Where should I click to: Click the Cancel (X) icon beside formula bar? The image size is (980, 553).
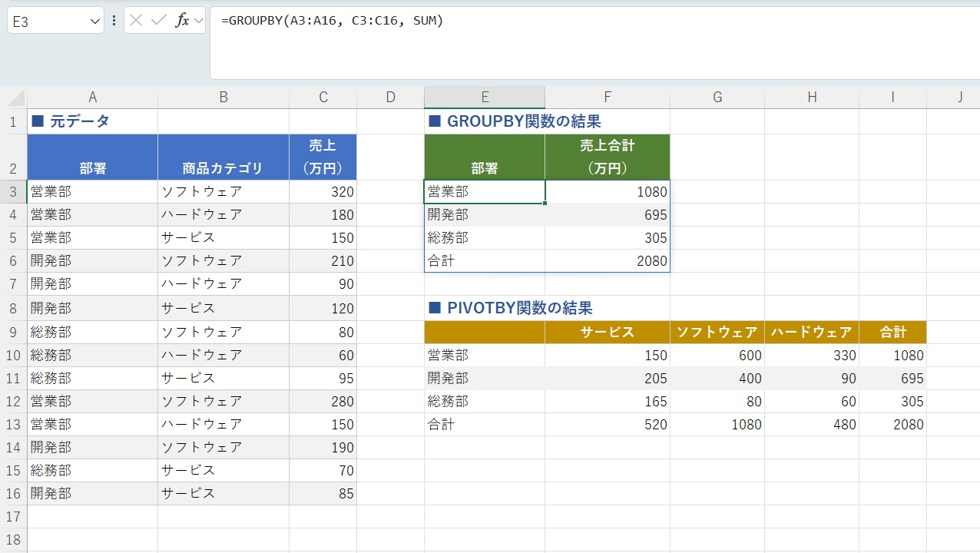(137, 20)
